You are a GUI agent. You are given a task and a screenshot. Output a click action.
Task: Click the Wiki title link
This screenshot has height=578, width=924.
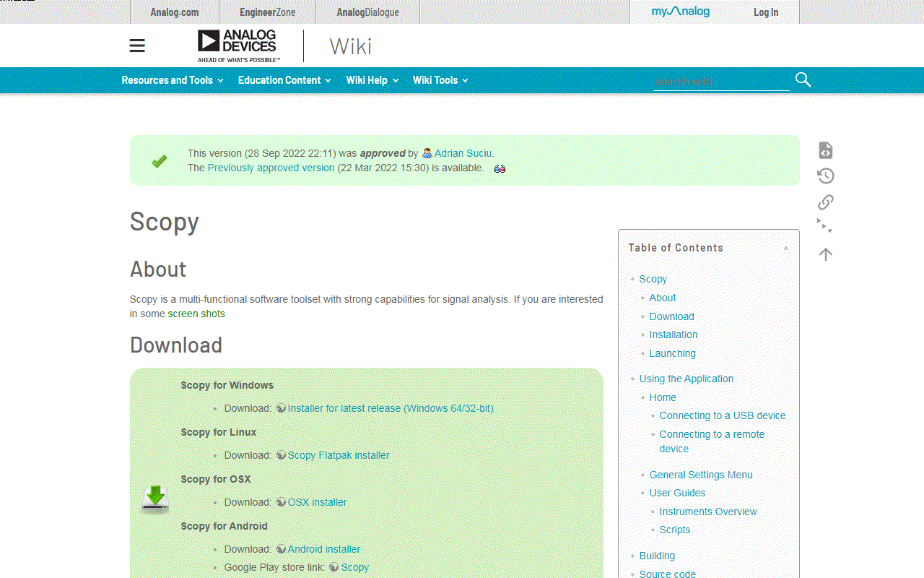pos(351,46)
